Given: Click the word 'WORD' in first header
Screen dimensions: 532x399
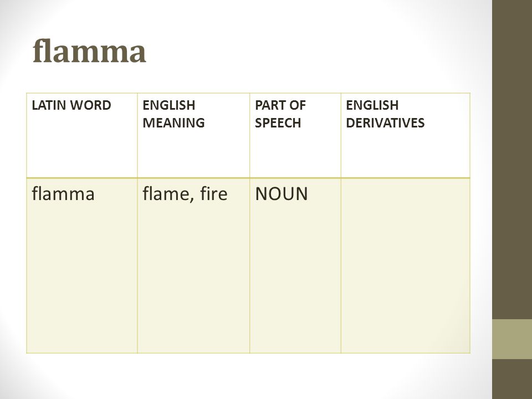Looking at the screenshot, I should tap(90, 105).
